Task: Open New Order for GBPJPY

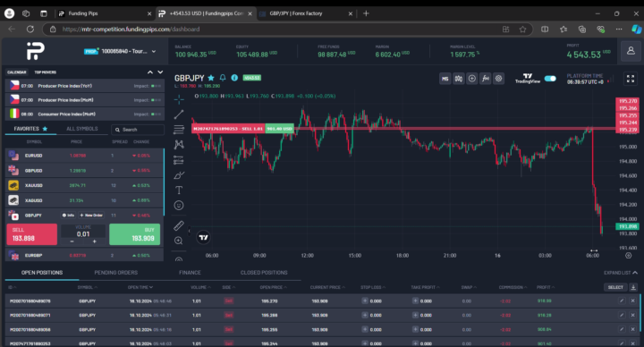Action: coord(91,216)
